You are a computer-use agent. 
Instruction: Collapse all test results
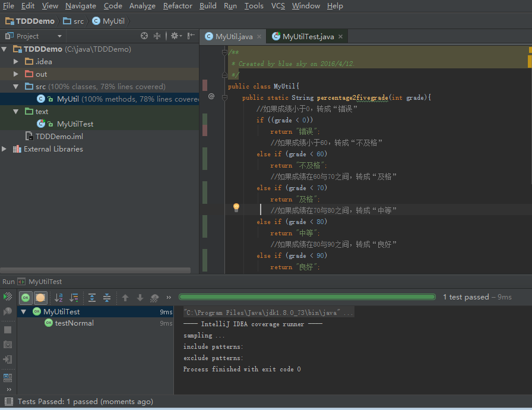click(x=107, y=298)
